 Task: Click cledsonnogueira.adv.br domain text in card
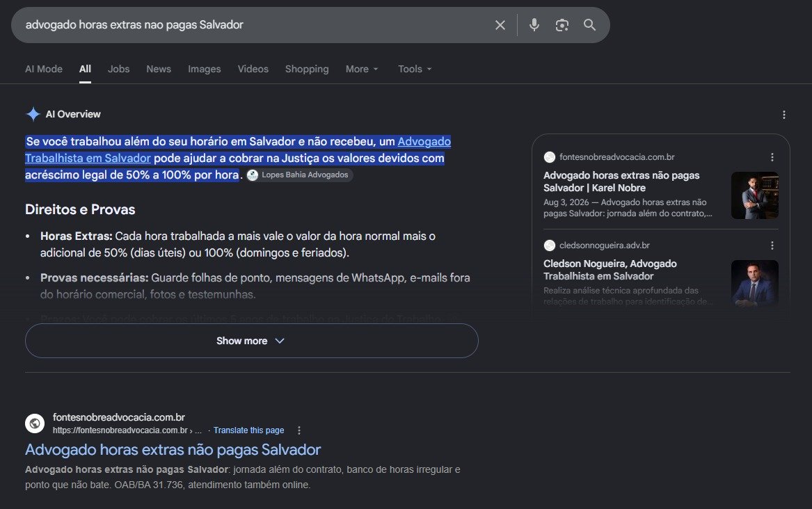point(605,245)
